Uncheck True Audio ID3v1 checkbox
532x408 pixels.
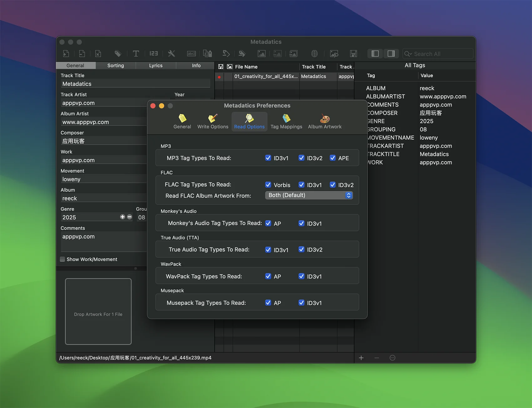point(268,250)
